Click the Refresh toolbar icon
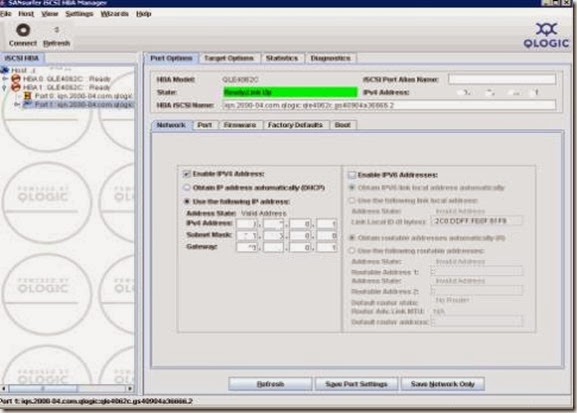Image resolution: width=577 pixels, height=413 pixels. pos(56,30)
